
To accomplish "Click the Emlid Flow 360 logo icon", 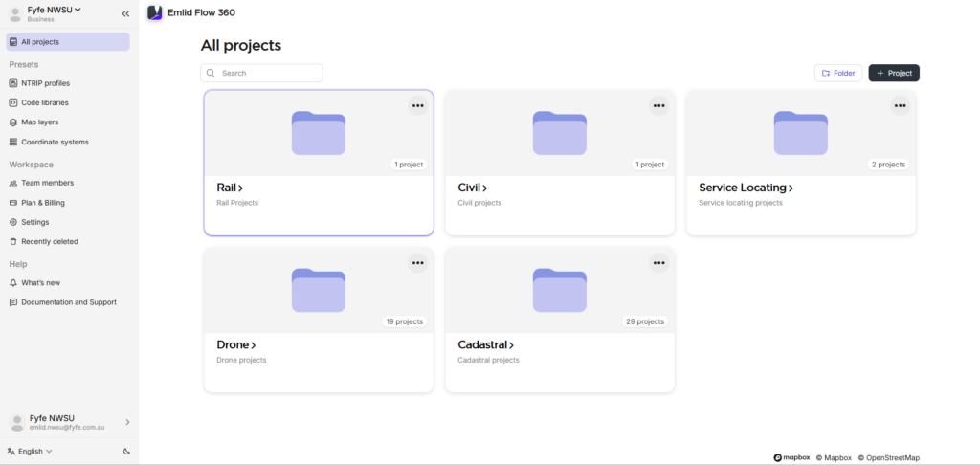I will point(154,12).
